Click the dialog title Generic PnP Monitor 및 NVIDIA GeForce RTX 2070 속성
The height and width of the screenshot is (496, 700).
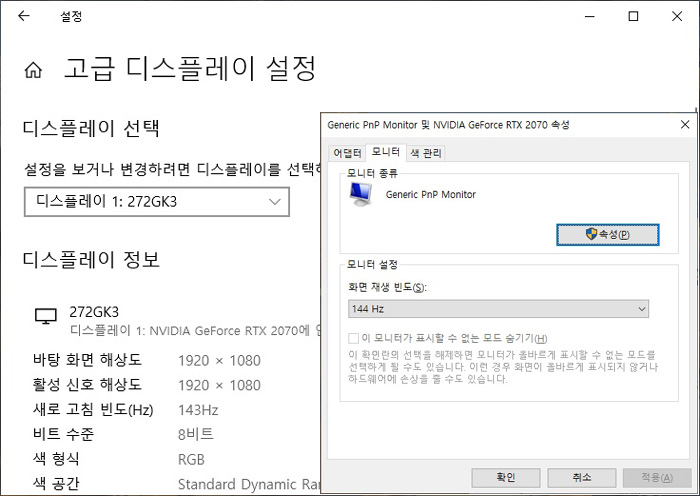pyautogui.click(x=448, y=125)
